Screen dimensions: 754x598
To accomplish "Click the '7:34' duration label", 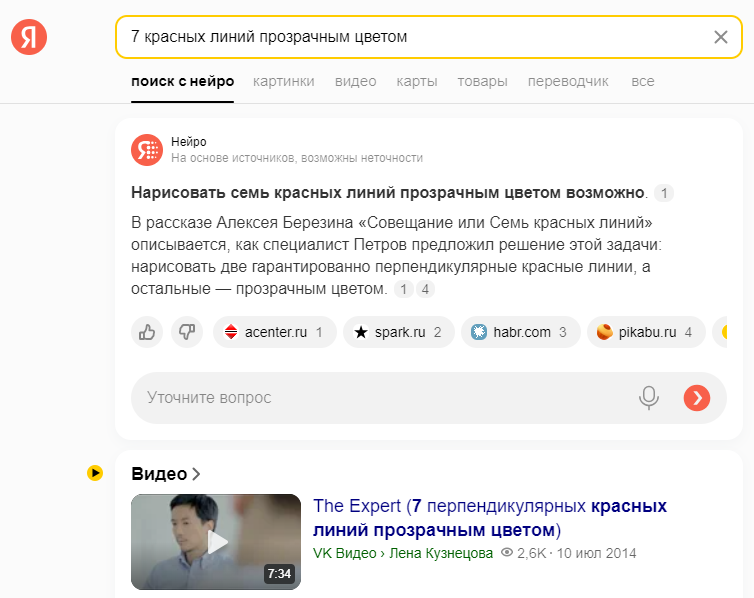I will [x=279, y=573].
